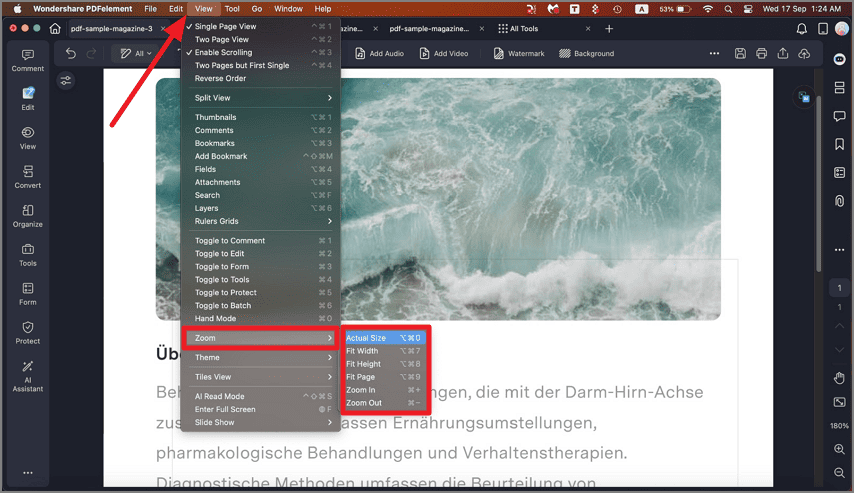
Task: Open toolbar overflow three dots menu
Action: coord(714,53)
